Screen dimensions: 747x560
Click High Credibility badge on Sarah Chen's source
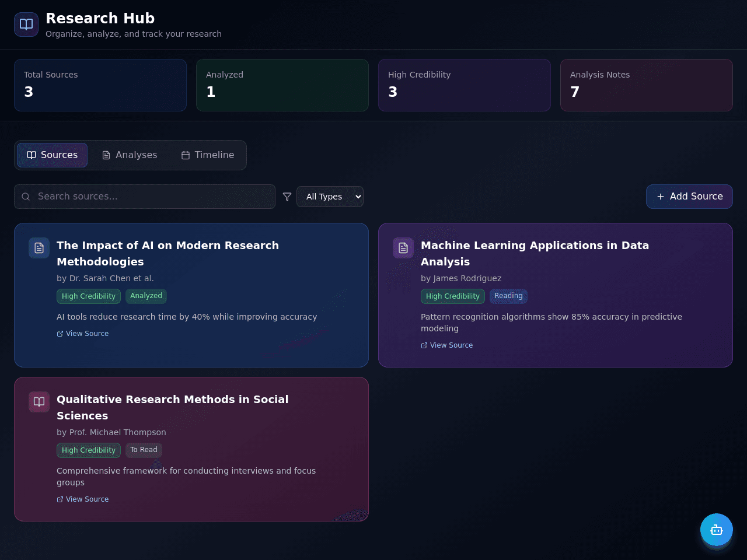click(89, 296)
